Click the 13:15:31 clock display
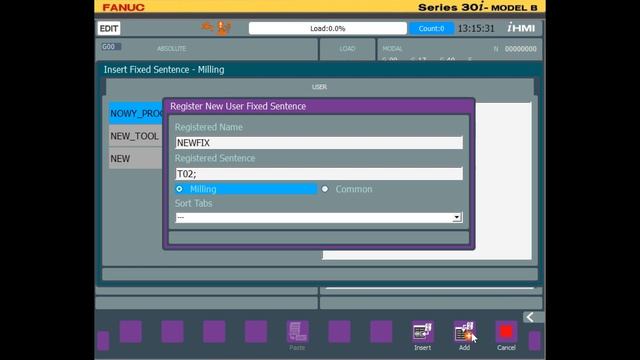This screenshot has width=640, height=360. tap(476, 29)
